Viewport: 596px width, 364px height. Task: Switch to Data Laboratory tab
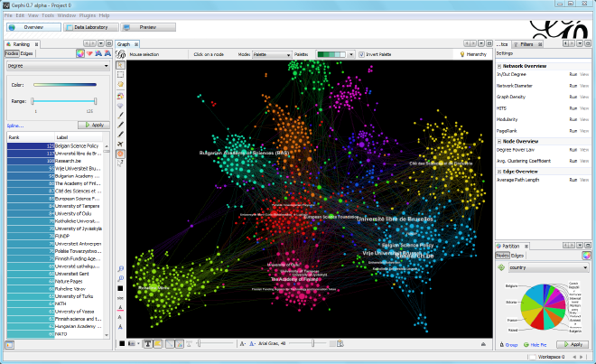tap(90, 27)
